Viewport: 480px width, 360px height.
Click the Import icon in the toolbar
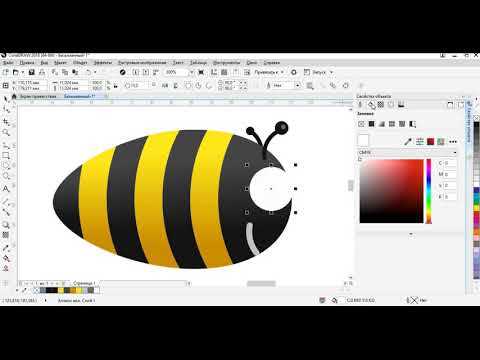136,72
